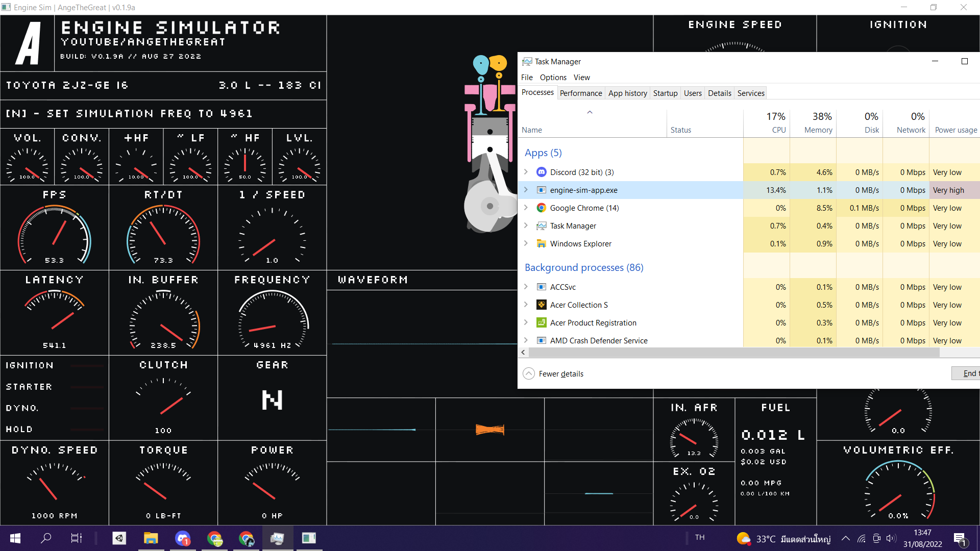
Task: Switch to the Performance tab
Action: coord(580,93)
